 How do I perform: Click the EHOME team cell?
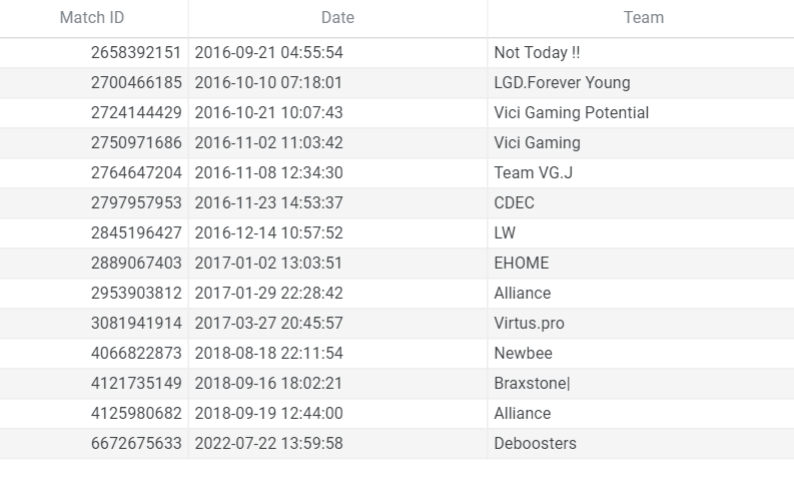[521, 264]
